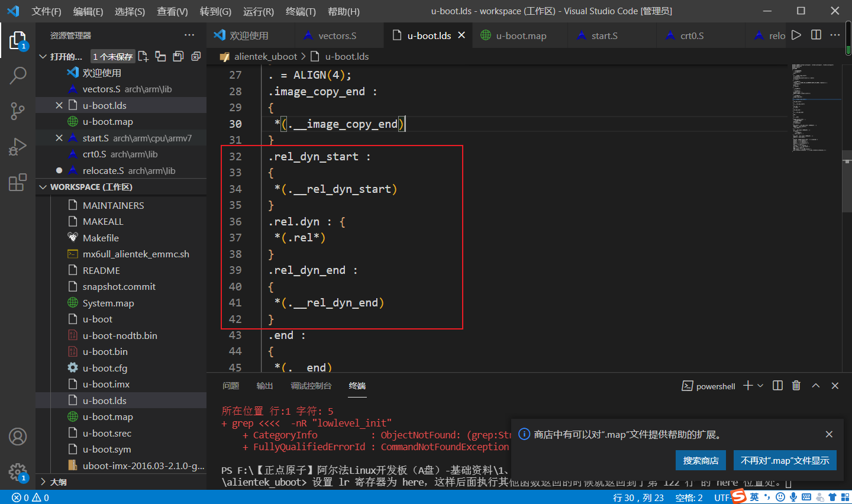Click the 搜索商店 button

(701, 460)
